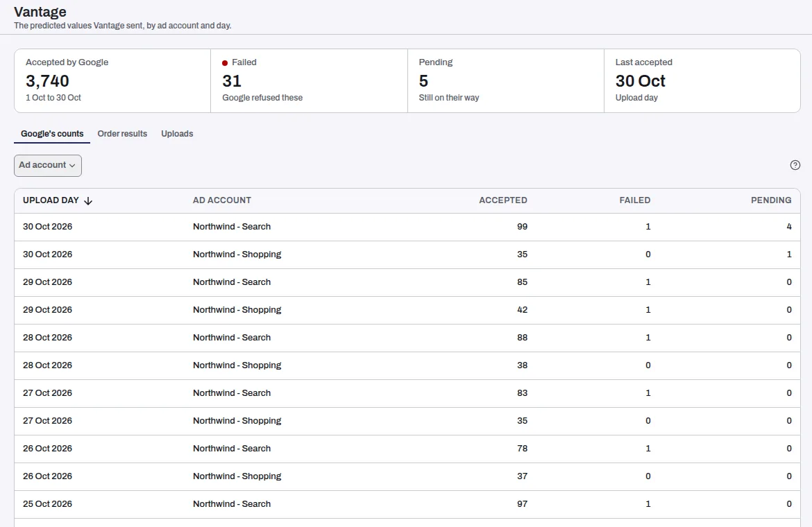This screenshot has height=527, width=812.
Task: Click Northwind - Search in the 26 Oct row
Action: (x=232, y=449)
